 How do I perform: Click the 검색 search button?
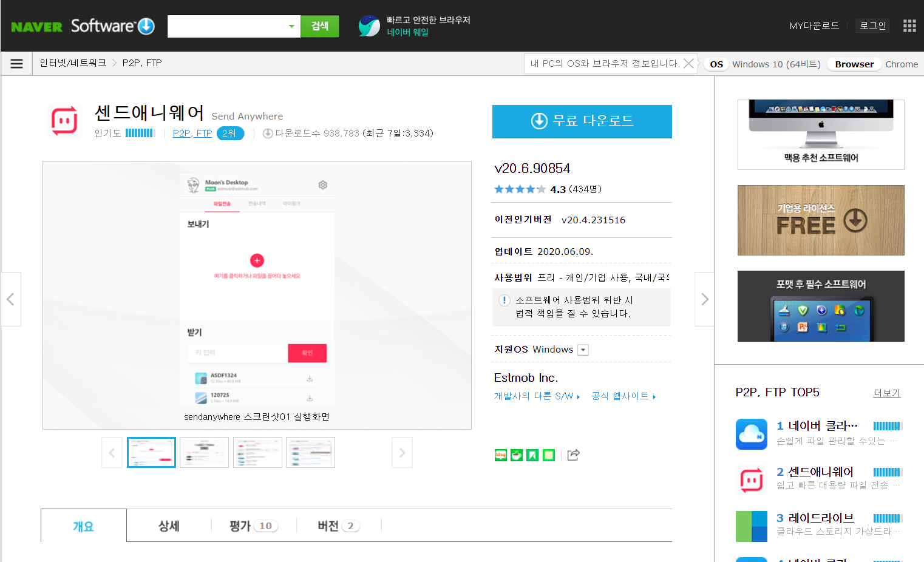tap(320, 26)
